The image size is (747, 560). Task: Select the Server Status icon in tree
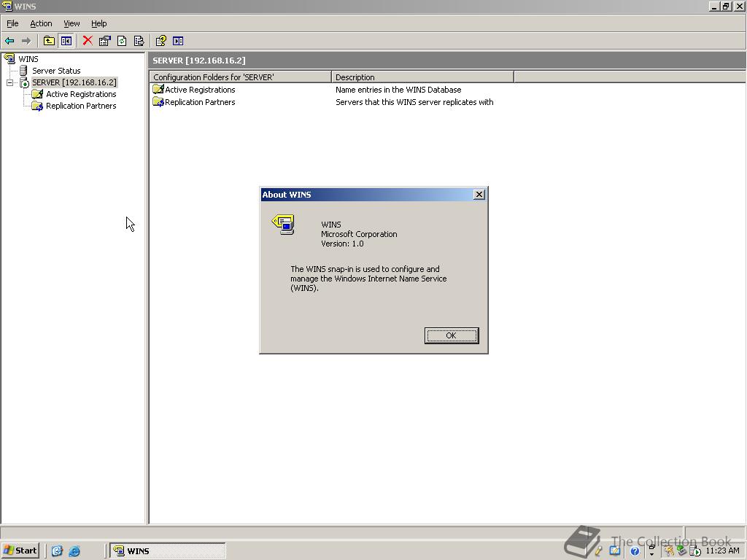point(23,71)
